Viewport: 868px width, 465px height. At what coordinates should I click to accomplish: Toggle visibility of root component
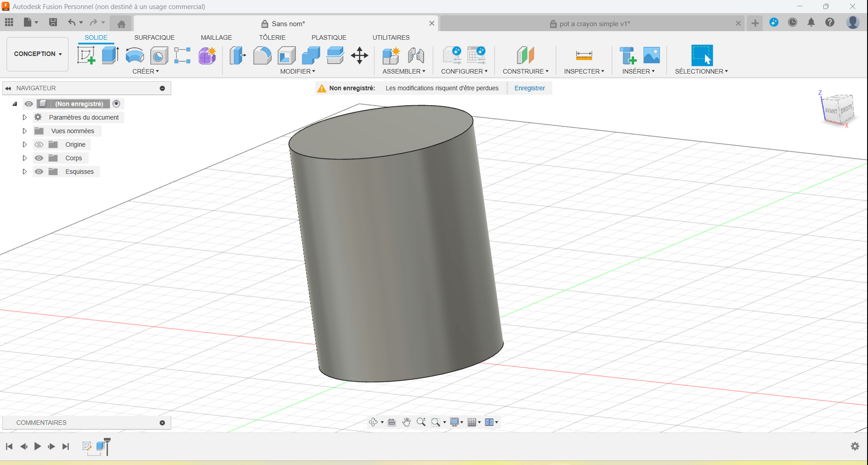pos(28,104)
